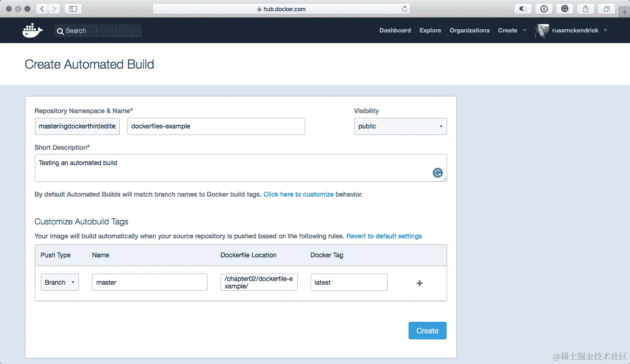Click the 'Short Description*' label
This screenshot has height=364, width=630.
pos(62,147)
